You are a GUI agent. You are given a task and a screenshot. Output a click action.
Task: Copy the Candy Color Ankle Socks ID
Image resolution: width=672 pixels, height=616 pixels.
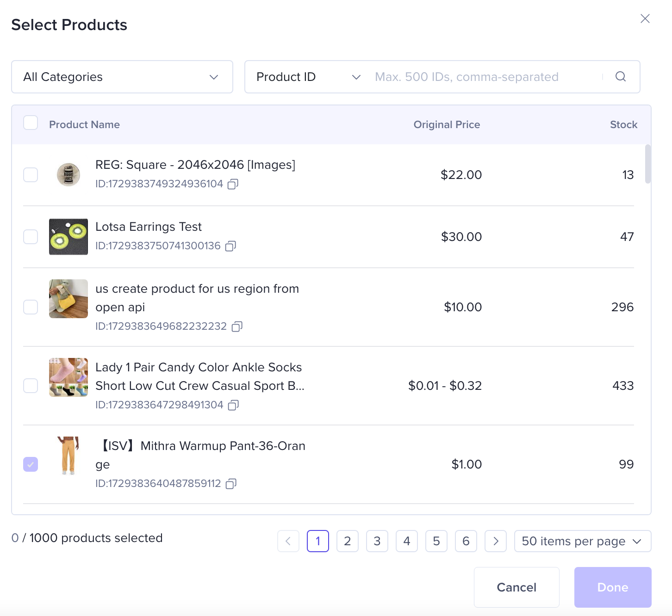pyautogui.click(x=233, y=405)
